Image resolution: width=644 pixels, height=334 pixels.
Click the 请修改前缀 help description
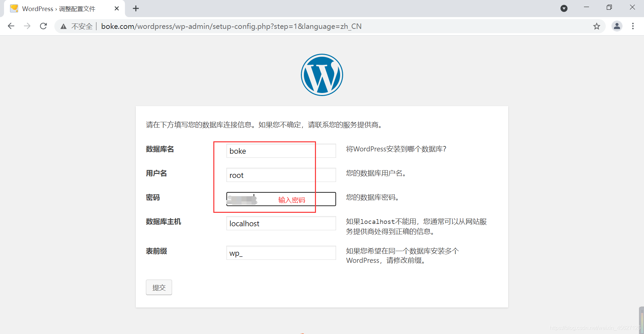pyautogui.click(x=402, y=256)
